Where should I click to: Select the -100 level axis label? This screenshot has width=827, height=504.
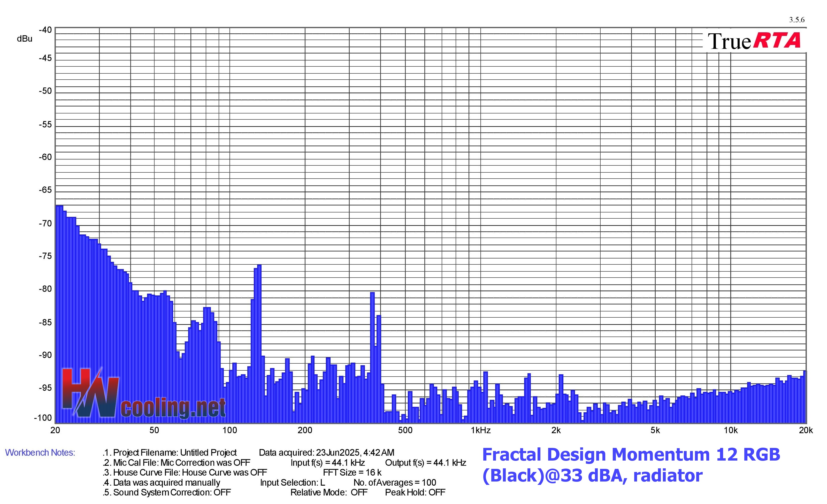pos(43,418)
